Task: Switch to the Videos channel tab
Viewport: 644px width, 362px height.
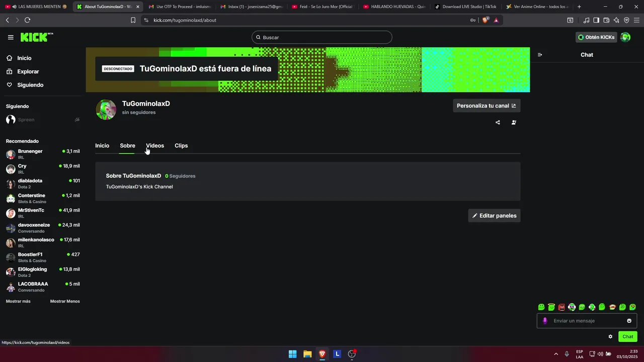Action: coord(155,146)
